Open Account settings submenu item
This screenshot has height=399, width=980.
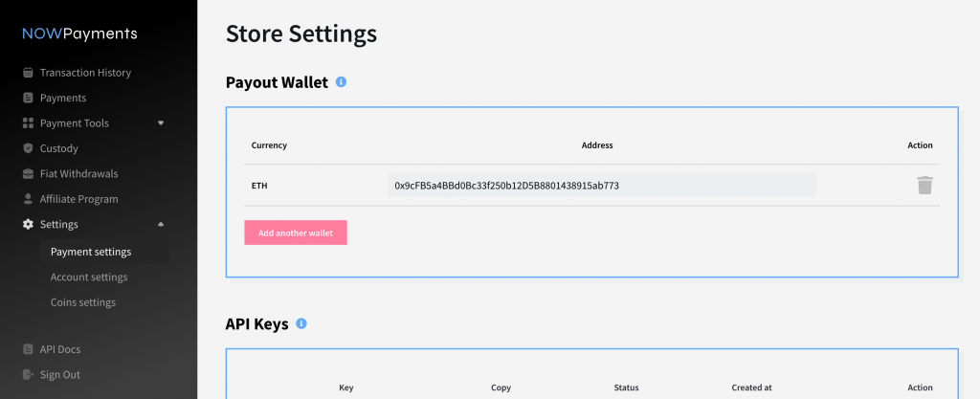point(89,277)
